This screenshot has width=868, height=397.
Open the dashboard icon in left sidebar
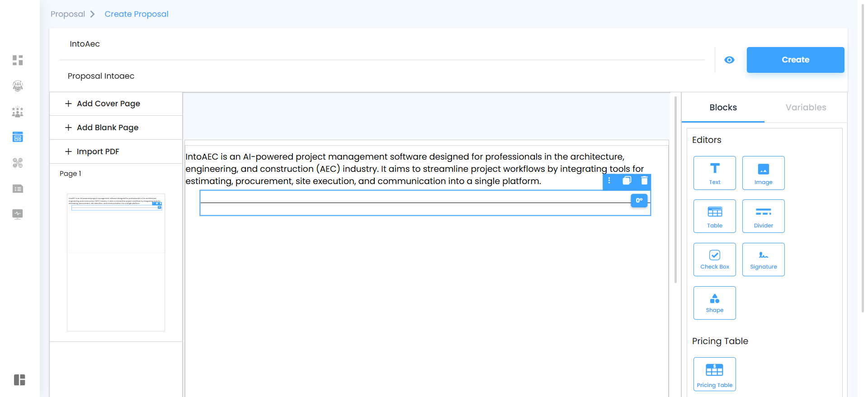click(x=18, y=60)
